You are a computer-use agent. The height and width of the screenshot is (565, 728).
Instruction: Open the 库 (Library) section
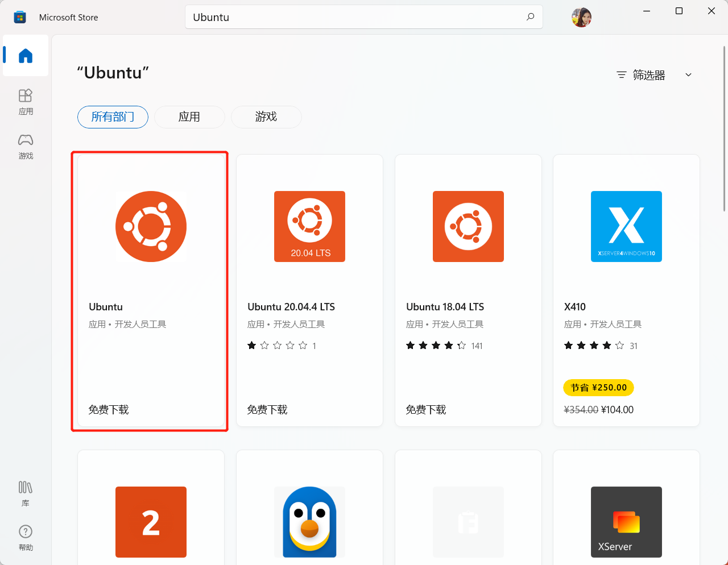25,493
